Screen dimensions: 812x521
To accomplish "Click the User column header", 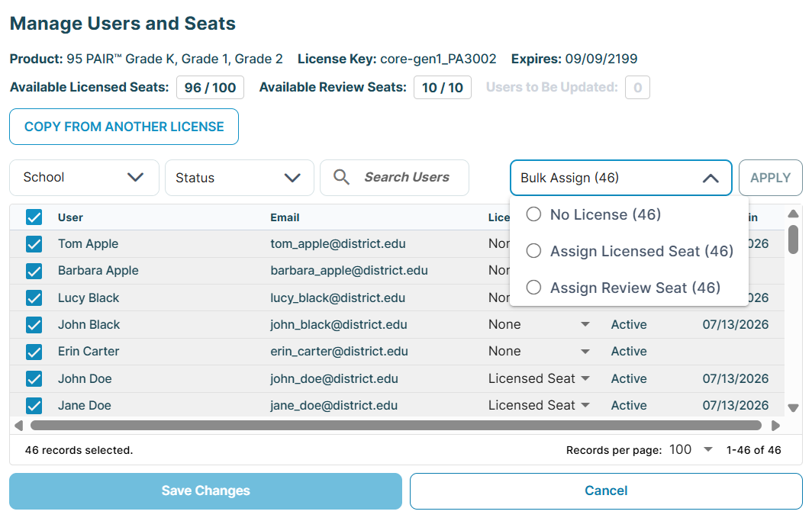I will pyautogui.click(x=70, y=218).
